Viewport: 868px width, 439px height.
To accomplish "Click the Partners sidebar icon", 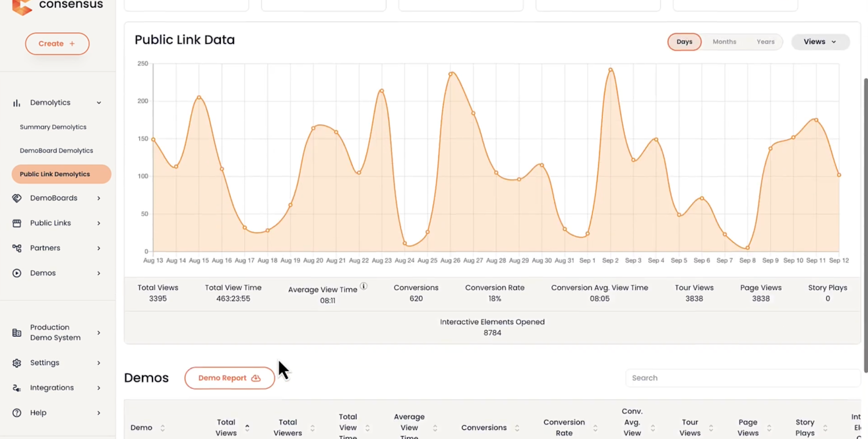I will click(x=17, y=248).
